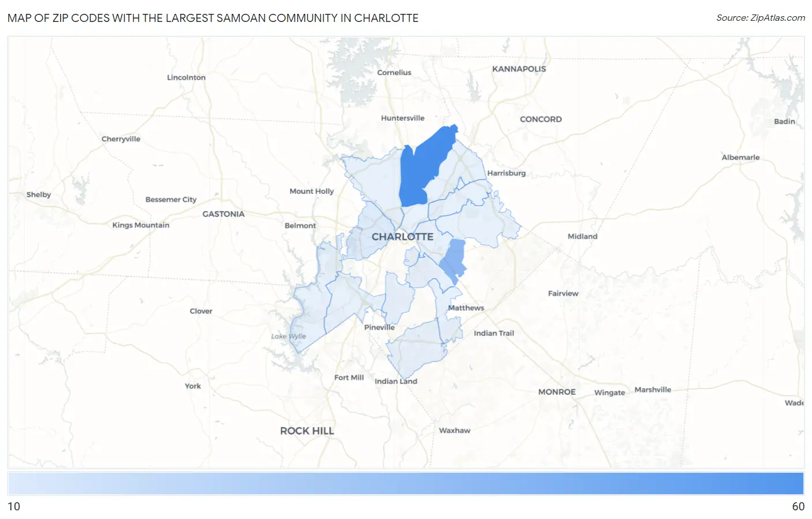
Task: Click the Mount Holly label
Action: click(312, 191)
